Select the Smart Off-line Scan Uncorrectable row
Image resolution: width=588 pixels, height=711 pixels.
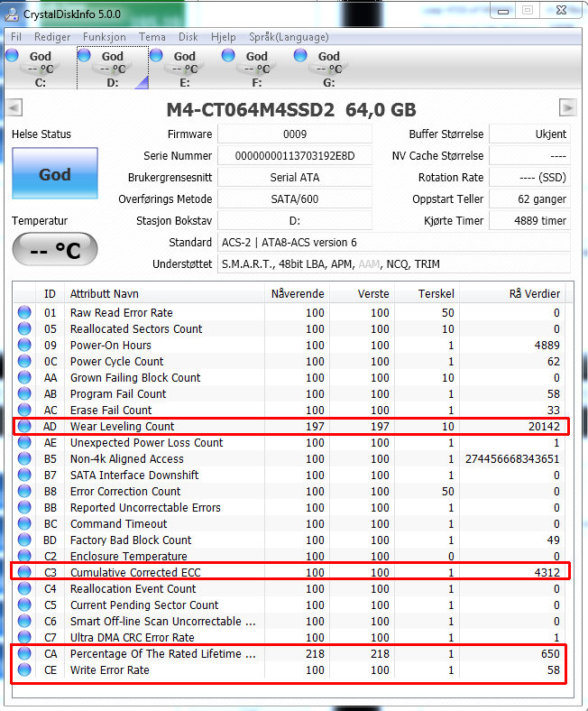290,621
